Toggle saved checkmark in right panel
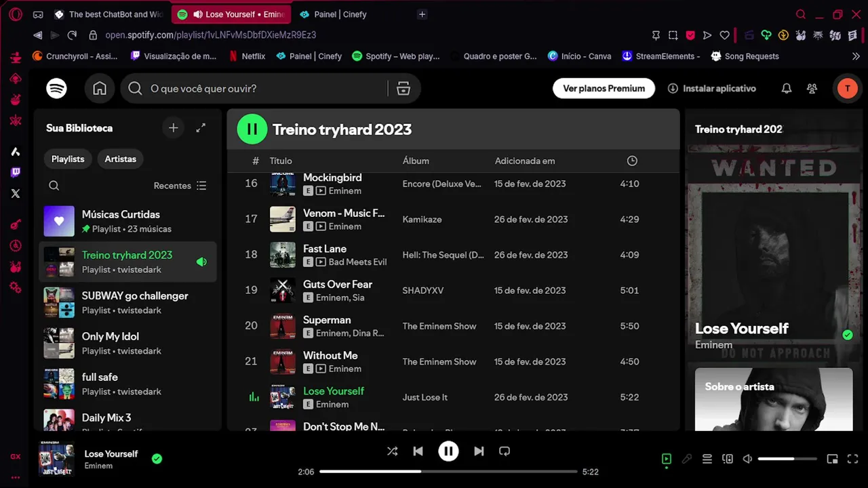 tap(847, 335)
